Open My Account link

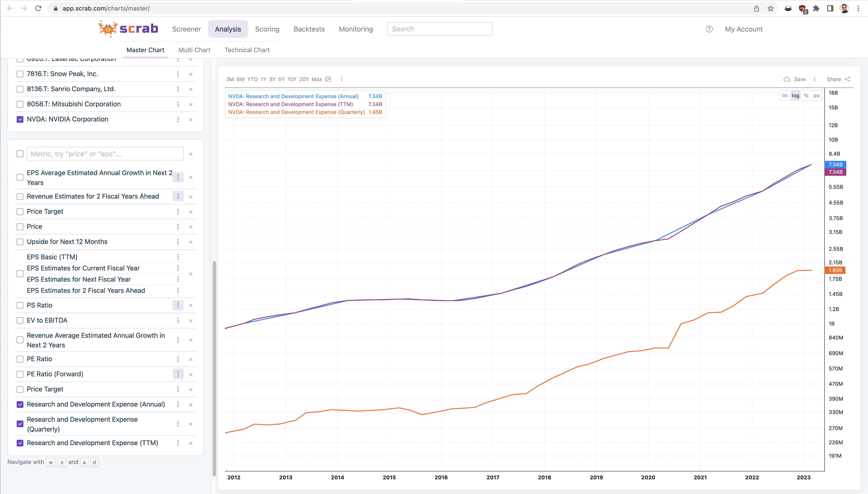[x=744, y=29]
